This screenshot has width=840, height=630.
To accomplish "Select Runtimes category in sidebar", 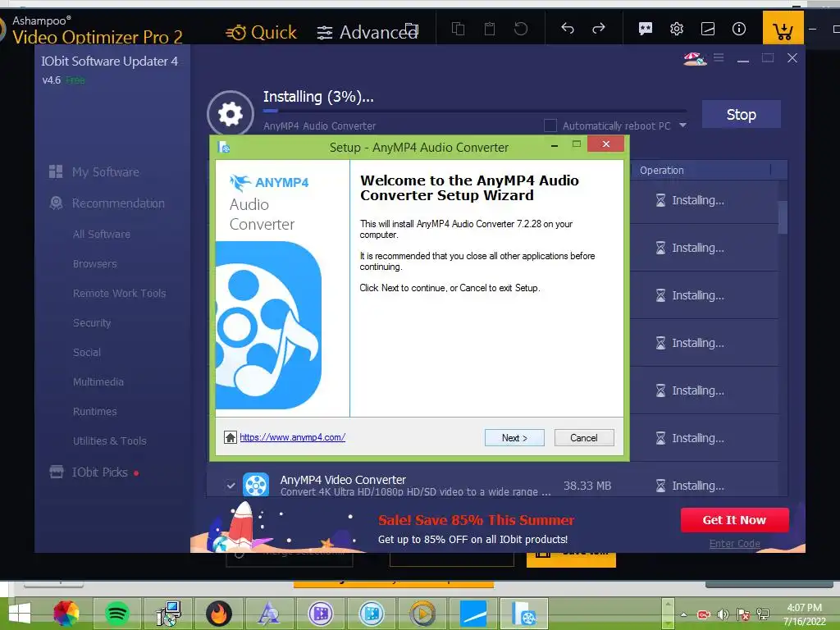I will coord(95,411).
